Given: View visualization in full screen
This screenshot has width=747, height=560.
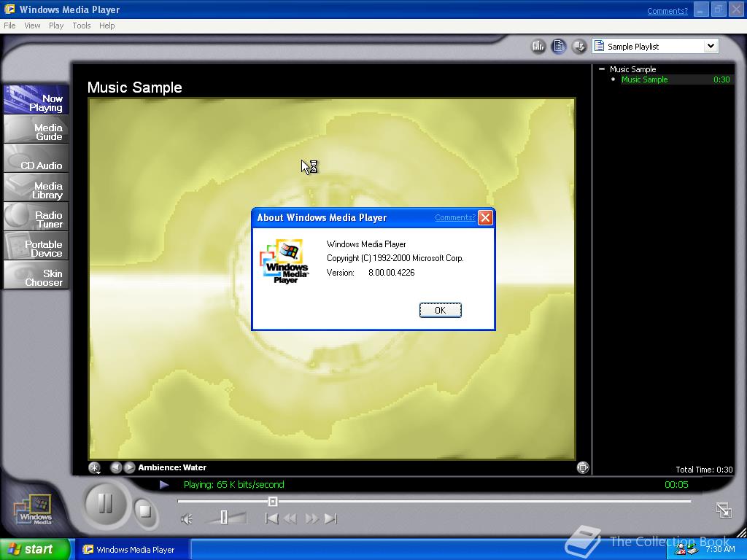Looking at the screenshot, I should tap(583, 467).
